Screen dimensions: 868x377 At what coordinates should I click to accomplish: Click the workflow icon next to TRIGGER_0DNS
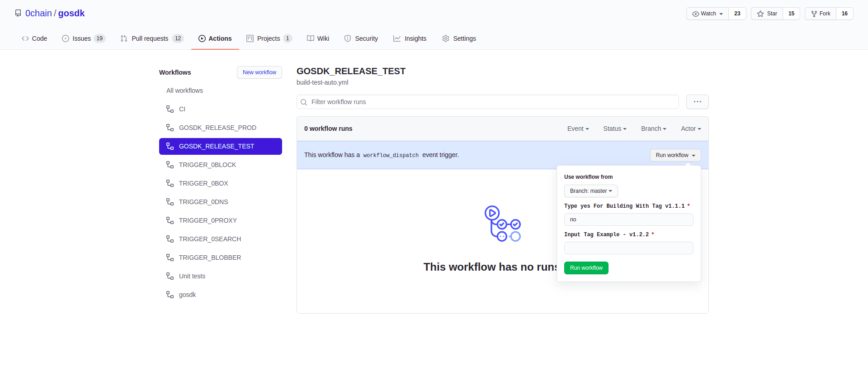[x=170, y=202]
